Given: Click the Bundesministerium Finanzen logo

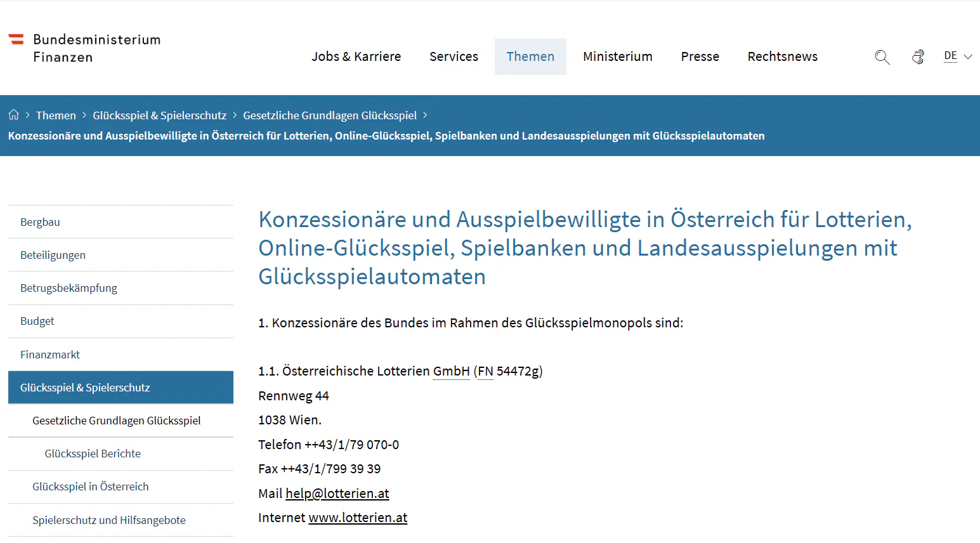Looking at the screenshot, I should (84, 48).
